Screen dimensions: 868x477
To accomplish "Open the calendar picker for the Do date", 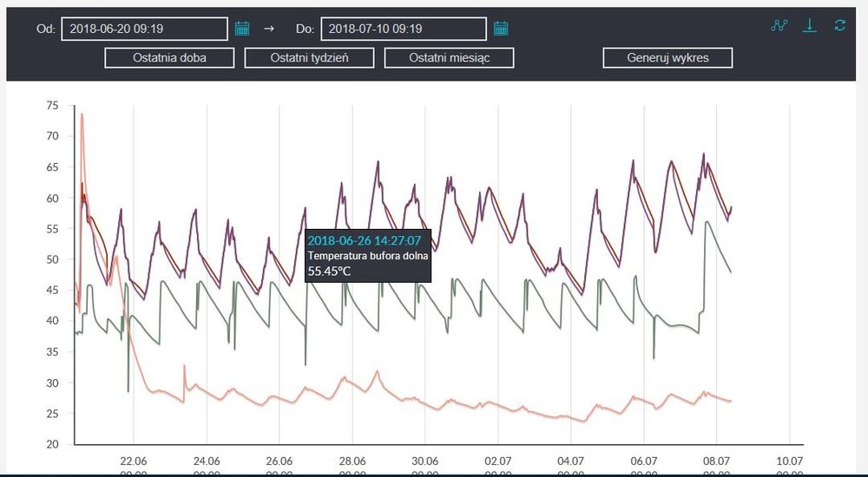I will [x=501, y=29].
